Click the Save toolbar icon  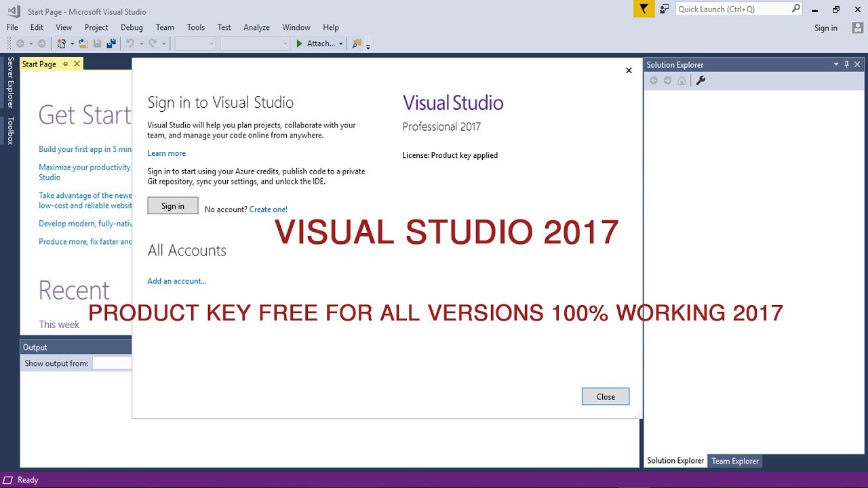(97, 43)
